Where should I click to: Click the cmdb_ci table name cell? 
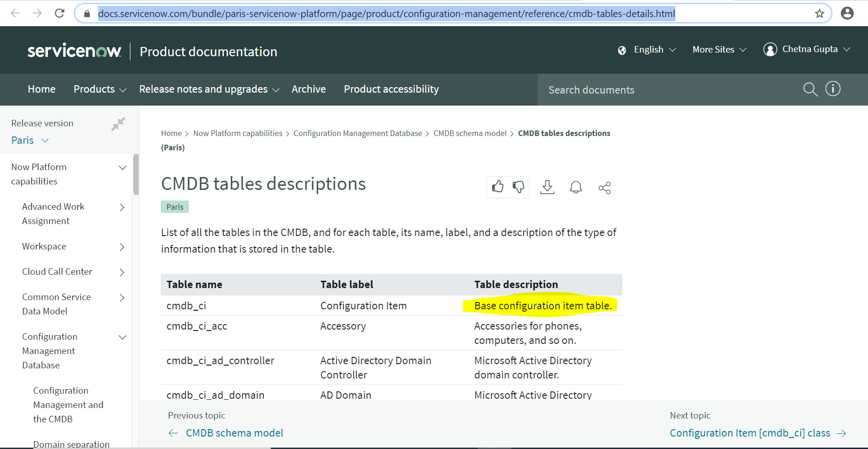tap(186, 306)
